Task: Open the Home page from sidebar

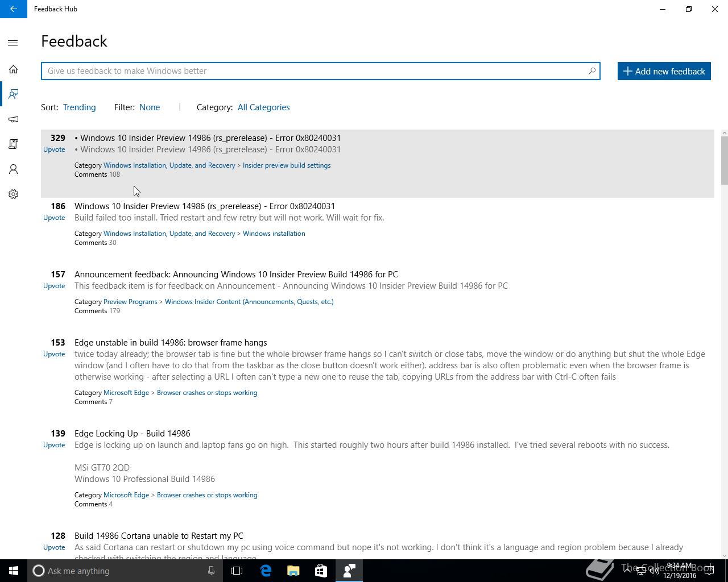Action: [13, 69]
